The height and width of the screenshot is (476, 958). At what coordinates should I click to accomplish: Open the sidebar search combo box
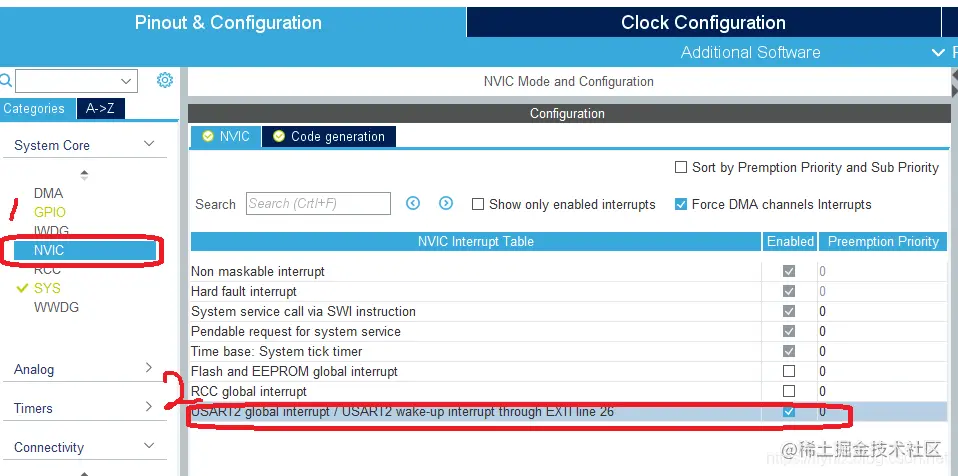click(x=76, y=81)
